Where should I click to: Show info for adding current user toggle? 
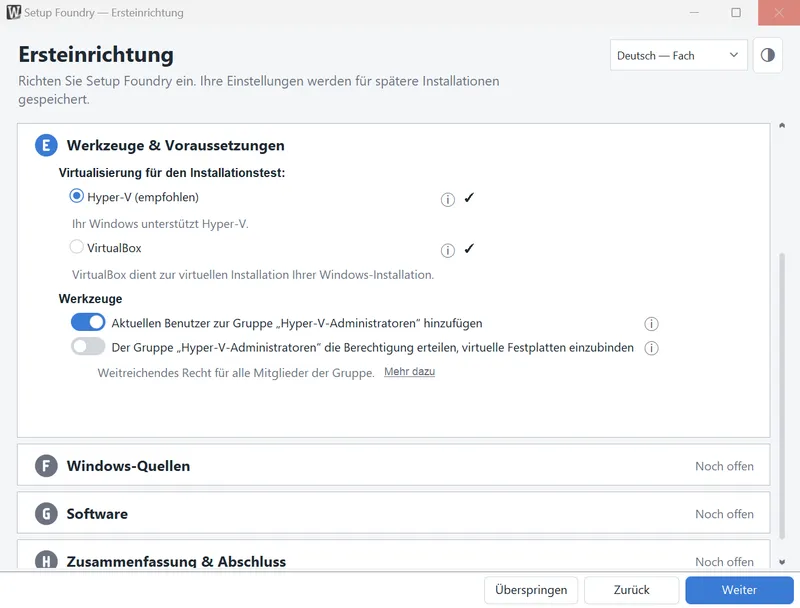tap(651, 324)
